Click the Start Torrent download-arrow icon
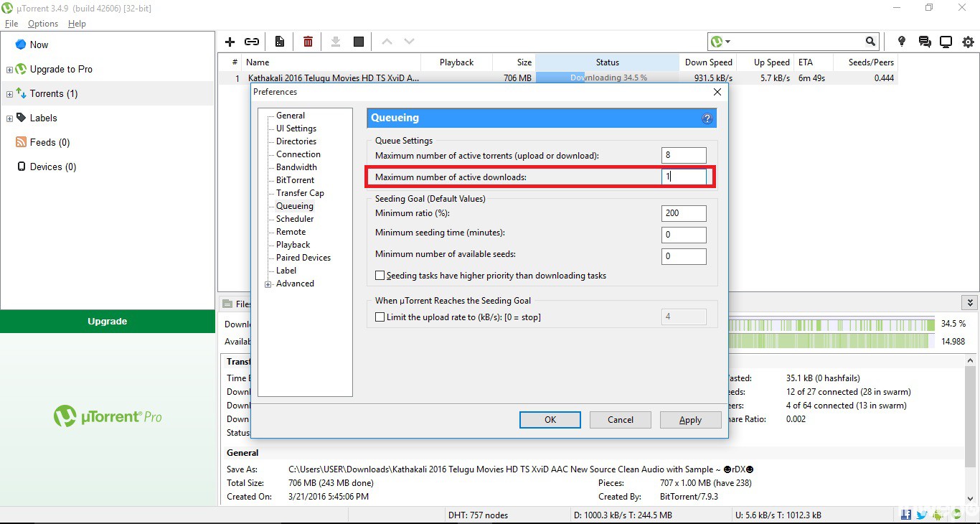Image resolution: width=980 pixels, height=524 pixels. click(335, 42)
